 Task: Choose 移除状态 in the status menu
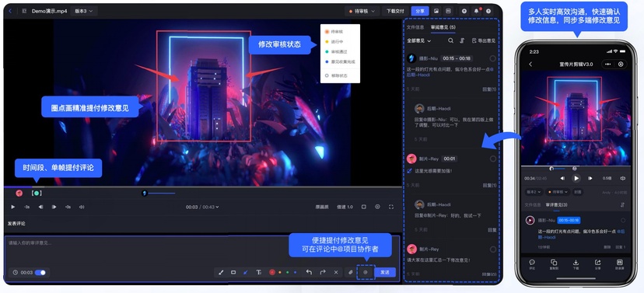click(340, 75)
